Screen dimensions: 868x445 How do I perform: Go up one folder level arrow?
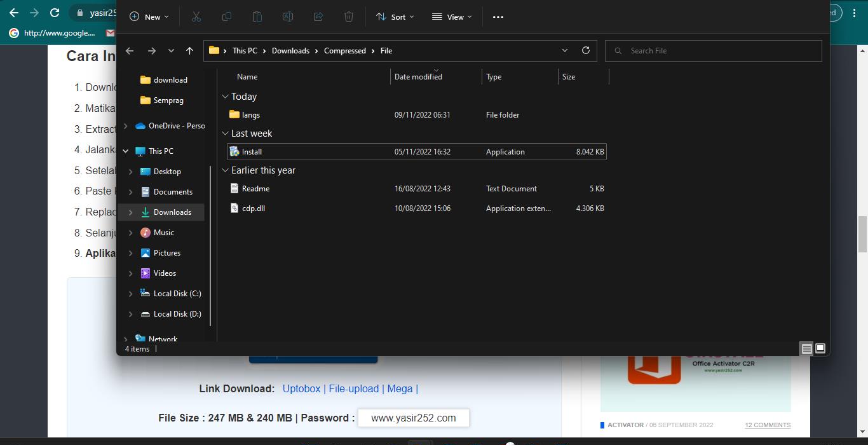click(x=189, y=51)
